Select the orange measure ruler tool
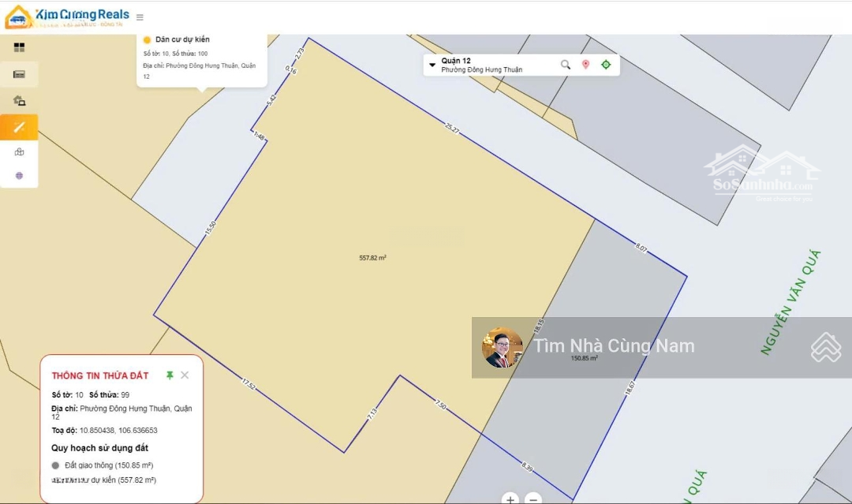852x504 pixels. pos(19,127)
